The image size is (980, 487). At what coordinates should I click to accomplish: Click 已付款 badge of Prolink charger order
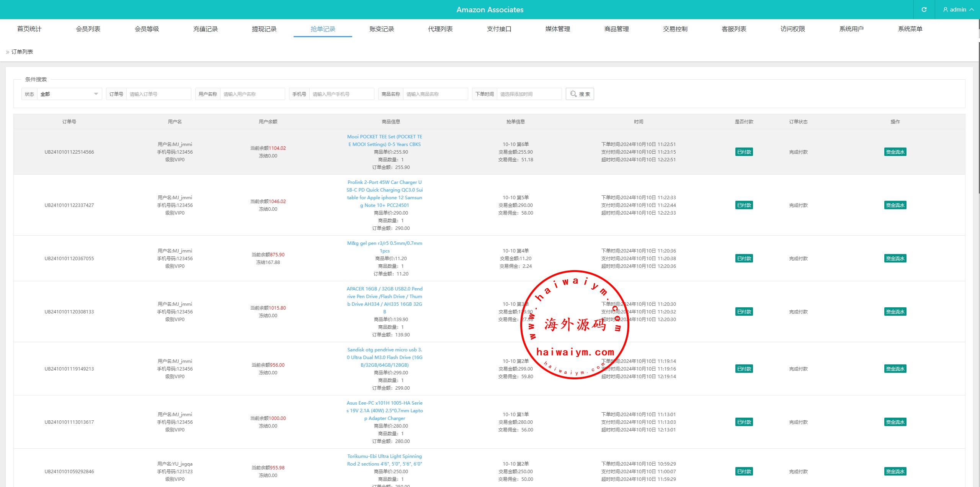pyautogui.click(x=743, y=205)
